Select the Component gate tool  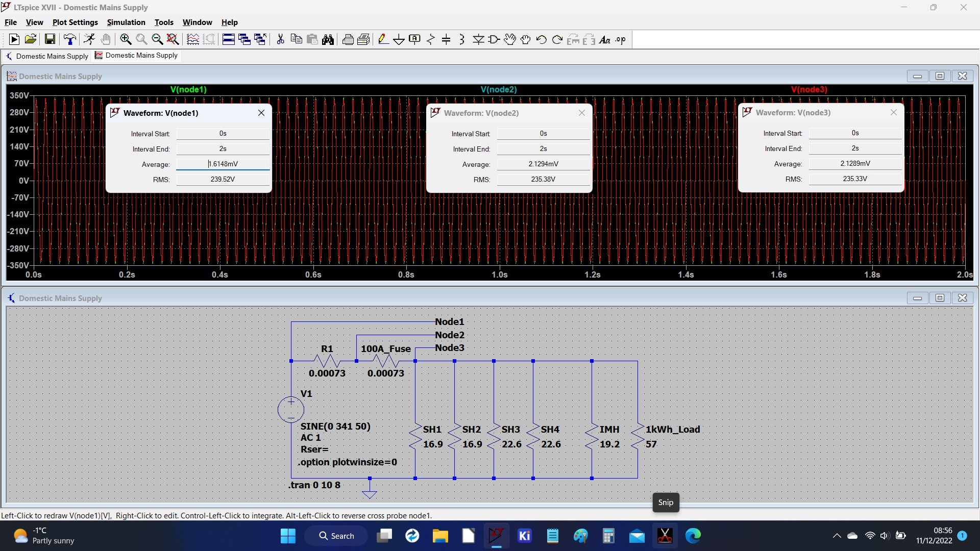(494, 39)
